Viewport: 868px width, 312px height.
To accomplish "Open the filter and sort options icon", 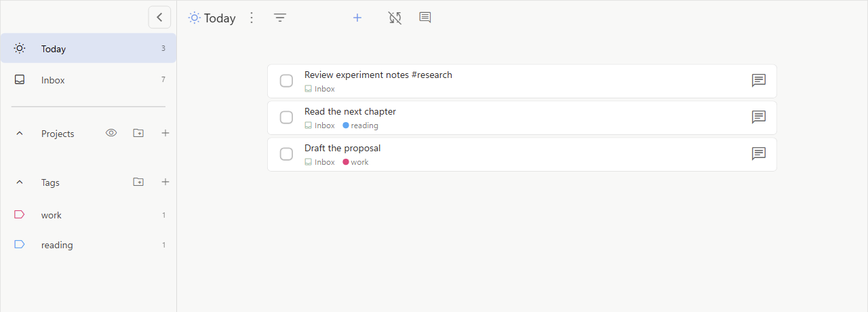I will [280, 18].
